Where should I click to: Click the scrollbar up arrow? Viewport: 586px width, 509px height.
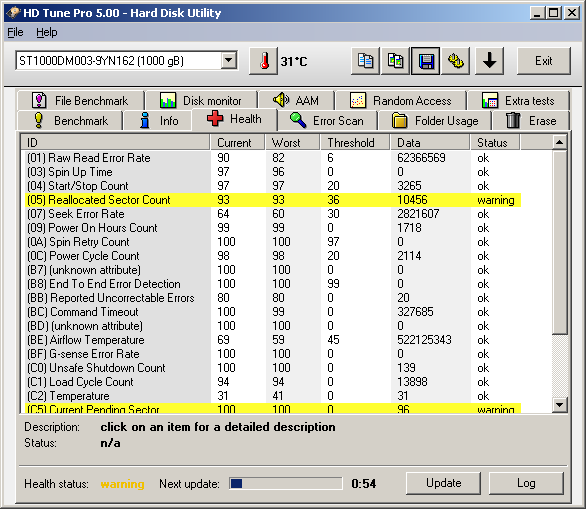(559, 142)
